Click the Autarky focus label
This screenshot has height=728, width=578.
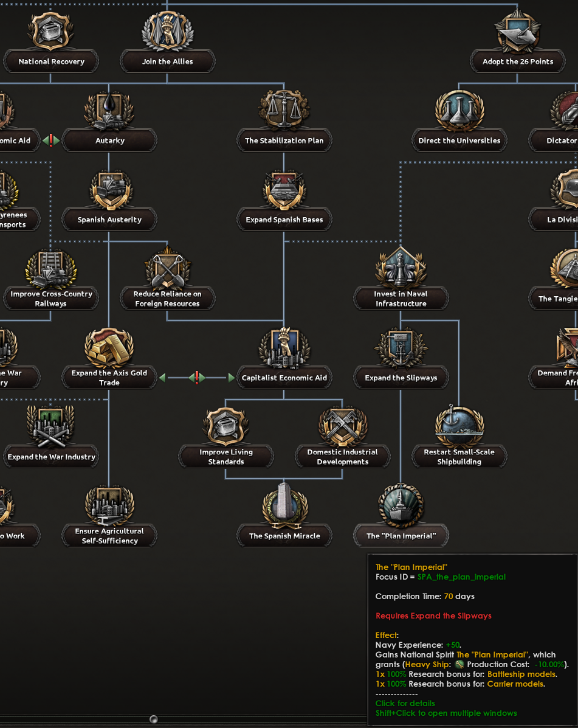[109, 140]
